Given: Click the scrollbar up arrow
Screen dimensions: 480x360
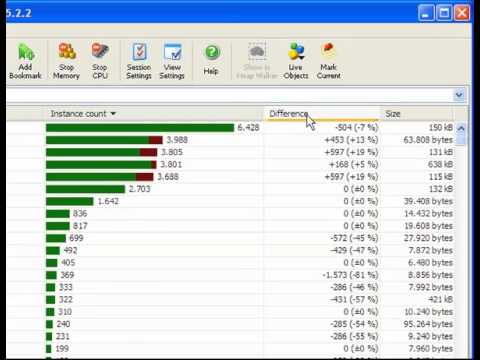Looking at the screenshot, I should coord(461,128).
